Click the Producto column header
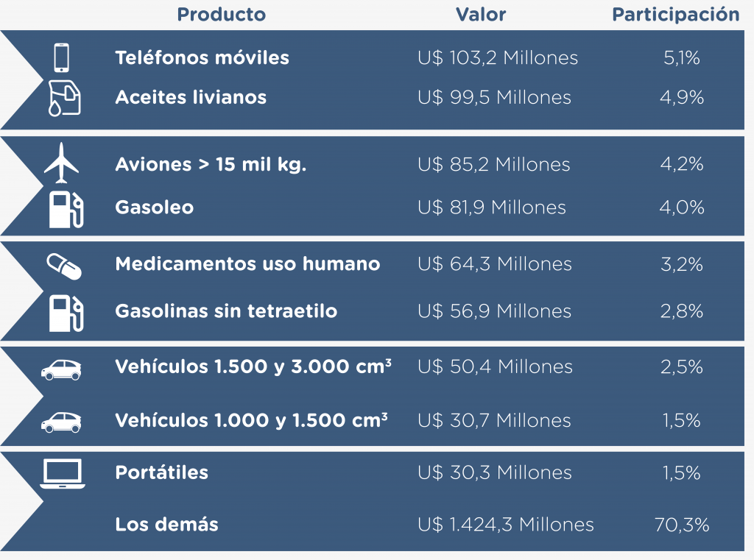The image size is (754, 560). [222, 15]
